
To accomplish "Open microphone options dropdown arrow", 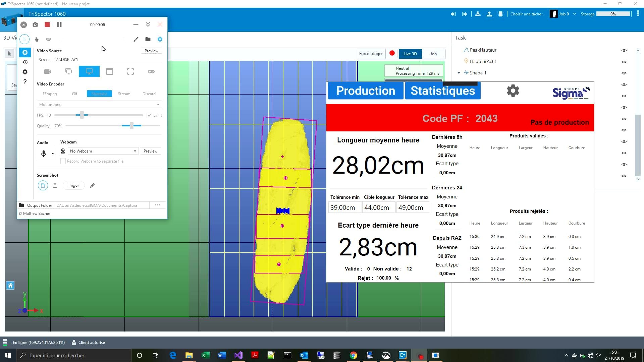I will [53, 154].
